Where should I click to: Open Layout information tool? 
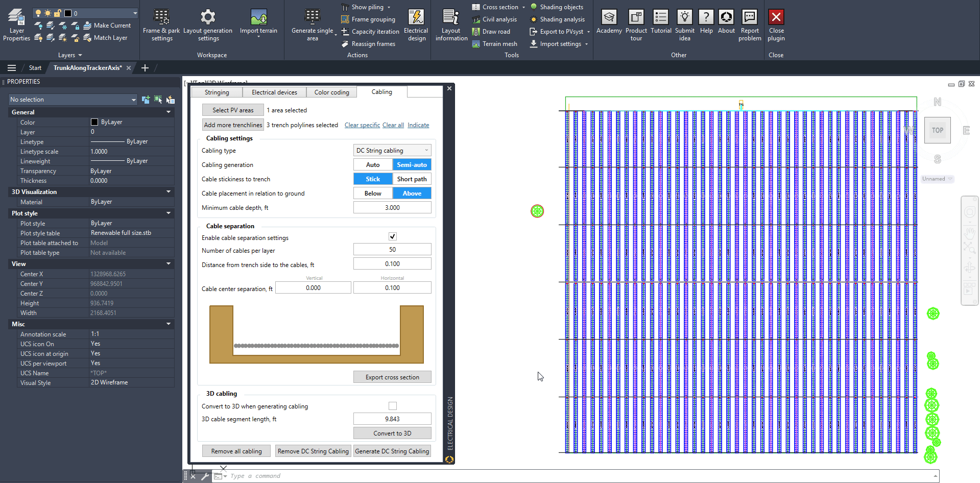pyautogui.click(x=451, y=25)
